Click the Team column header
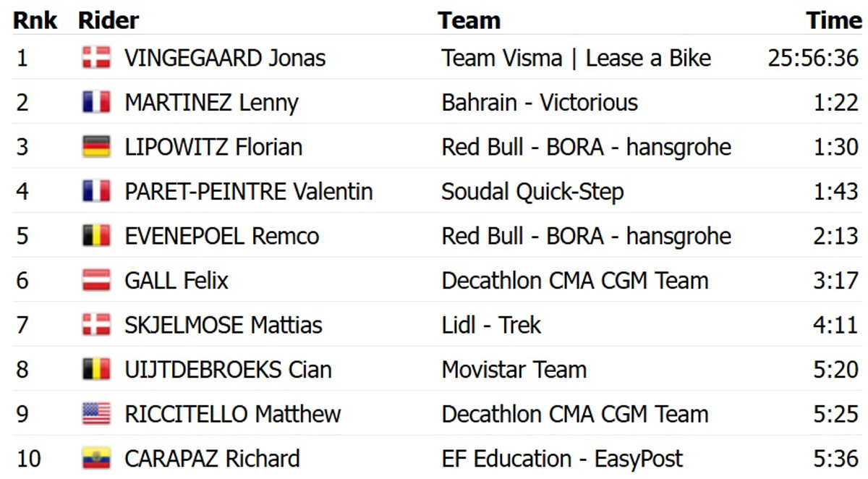The image size is (868, 479). coord(469,20)
